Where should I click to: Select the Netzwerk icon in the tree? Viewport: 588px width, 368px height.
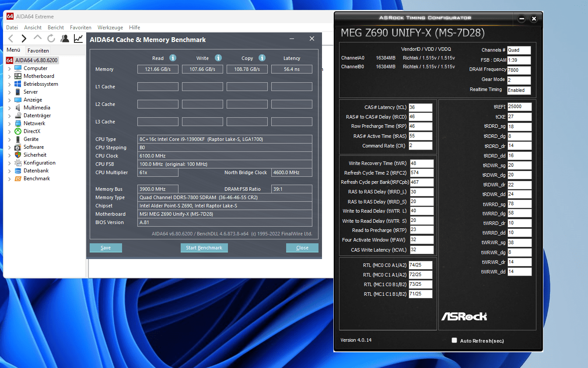tap(18, 123)
